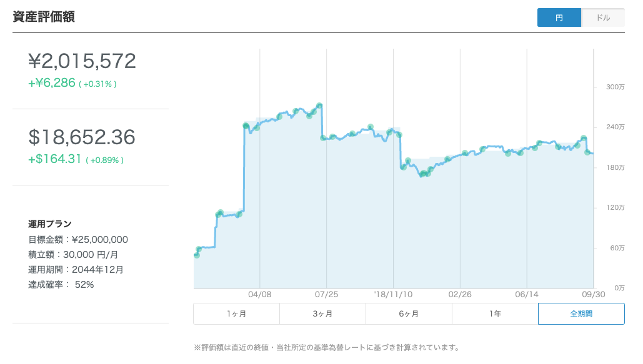Image resolution: width=643 pixels, height=364 pixels.
Task: Click the highest peak marker near 07/25
Action: (319, 106)
